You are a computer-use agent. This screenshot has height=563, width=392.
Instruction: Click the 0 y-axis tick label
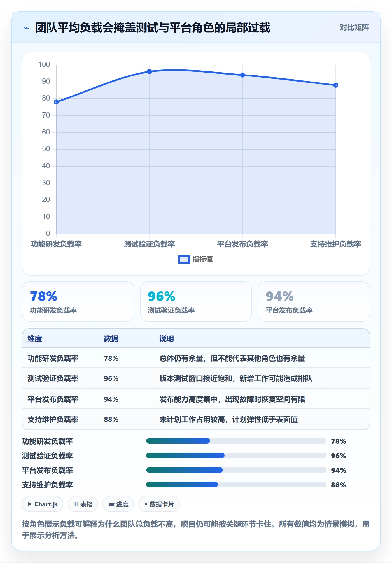coord(48,233)
